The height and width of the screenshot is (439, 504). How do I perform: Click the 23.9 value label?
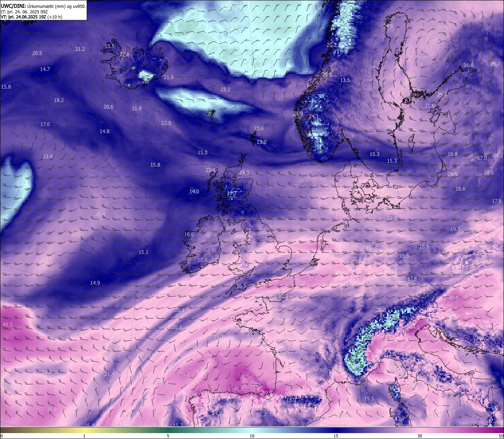coord(392,218)
